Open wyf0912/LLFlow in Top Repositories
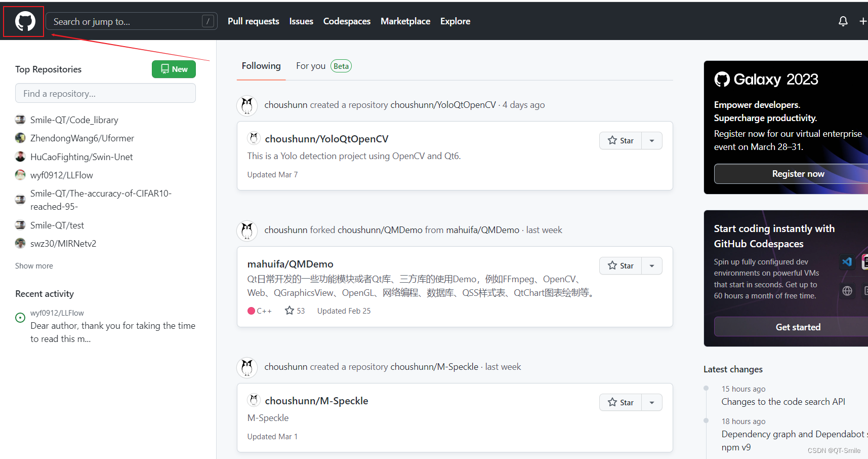Viewport: 868px width, 459px height. (62, 175)
